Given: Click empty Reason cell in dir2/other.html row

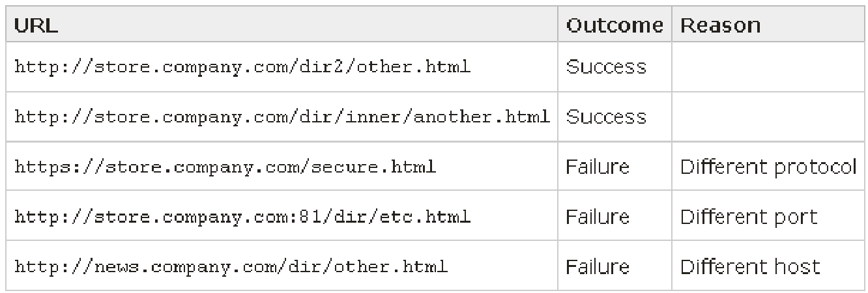Looking at the screenshot, I should 768,66.
